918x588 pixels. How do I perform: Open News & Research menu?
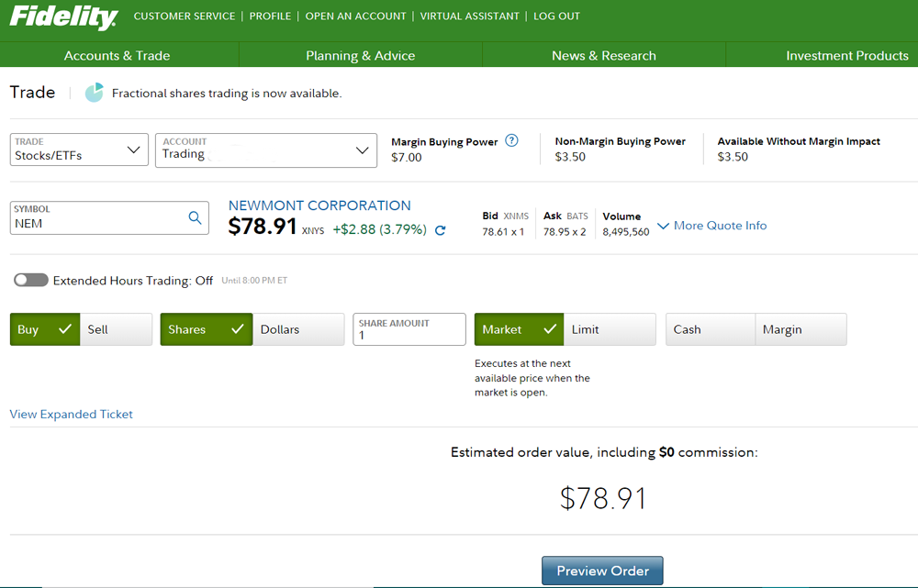click(x=604, y=55)
